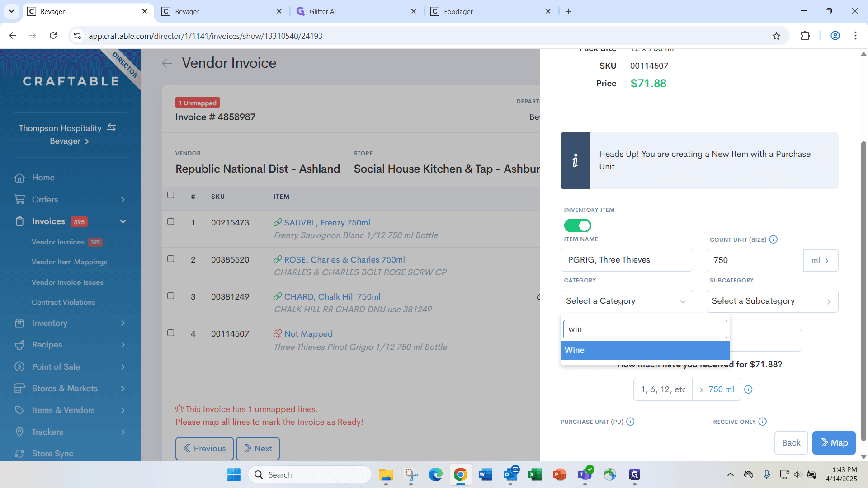Screen dimensions: 868x488
Task: Click the site information icon in address bar
Action: [77, 36]
